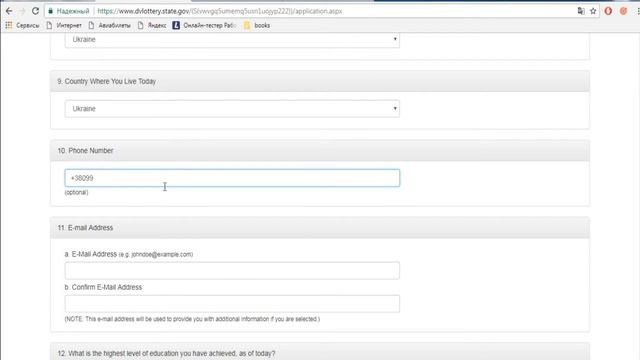Open the Яндекс bookmark
The image size is (640, 360).
152,25
